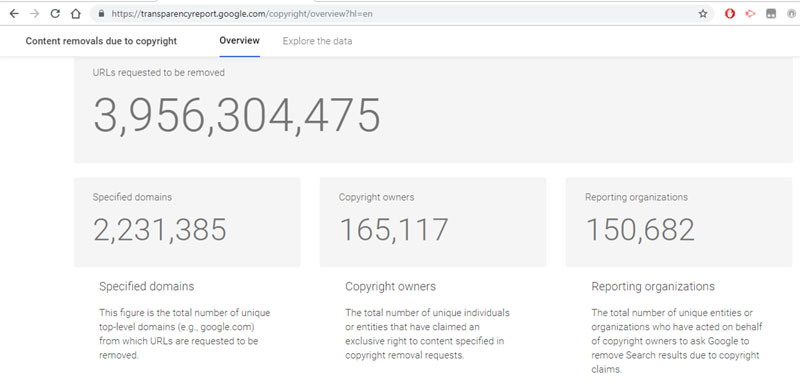
Task: Click the Specified domains card label
Action: [x=132, y=197]
